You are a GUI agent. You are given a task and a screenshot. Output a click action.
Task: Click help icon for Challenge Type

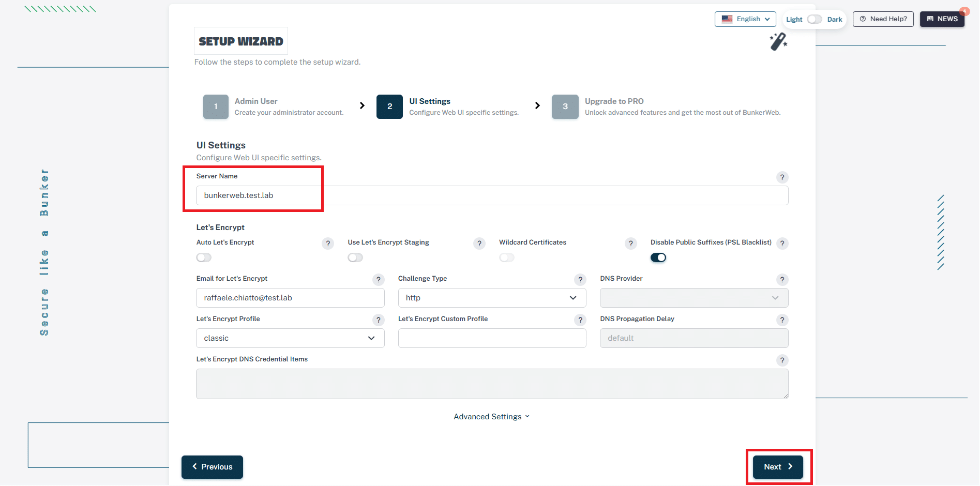point(580,280)
